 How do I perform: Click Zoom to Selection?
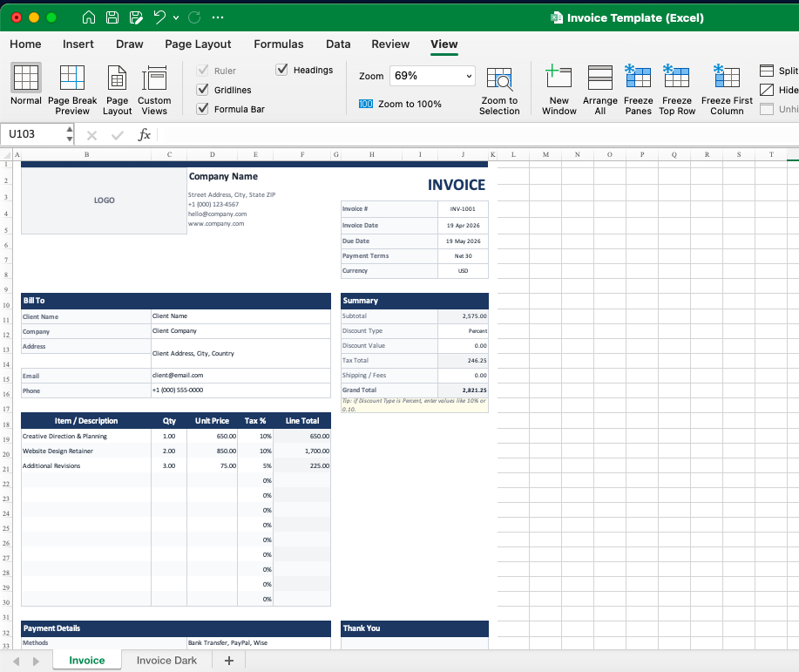tap(499, 87)
